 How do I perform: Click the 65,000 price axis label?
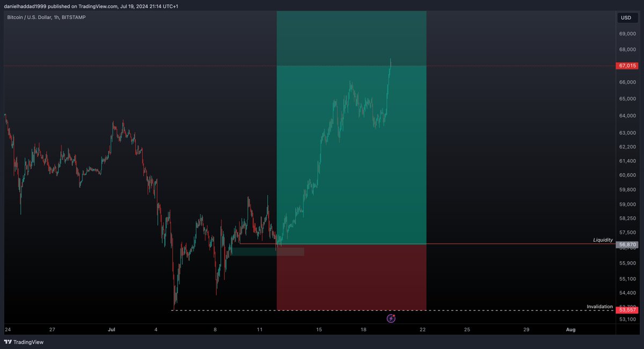[x=627, y=99]
